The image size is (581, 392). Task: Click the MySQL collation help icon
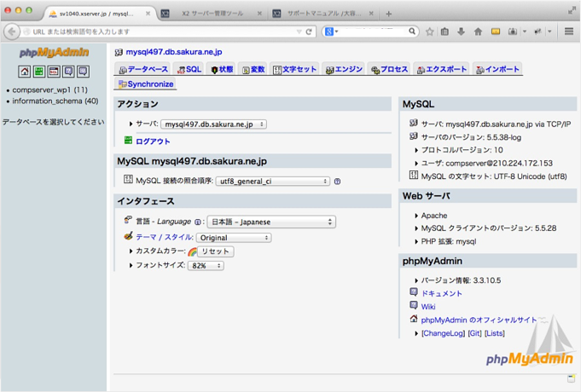(337, 182)
